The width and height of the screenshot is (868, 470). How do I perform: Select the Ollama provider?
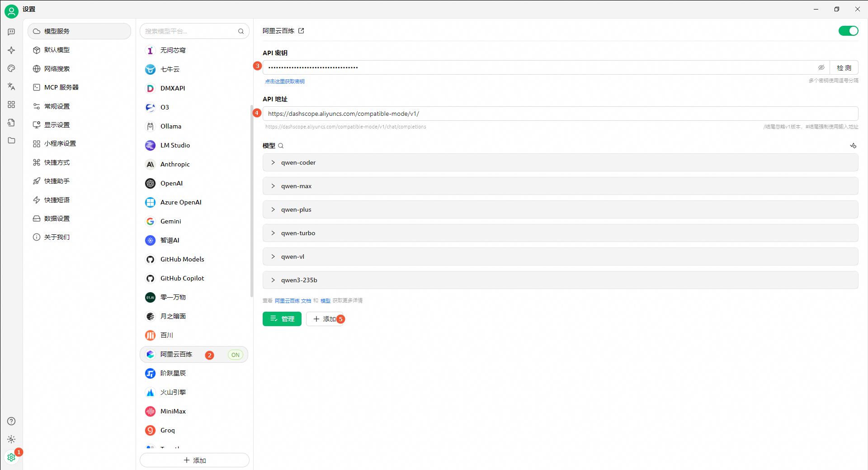click(194, 126)
